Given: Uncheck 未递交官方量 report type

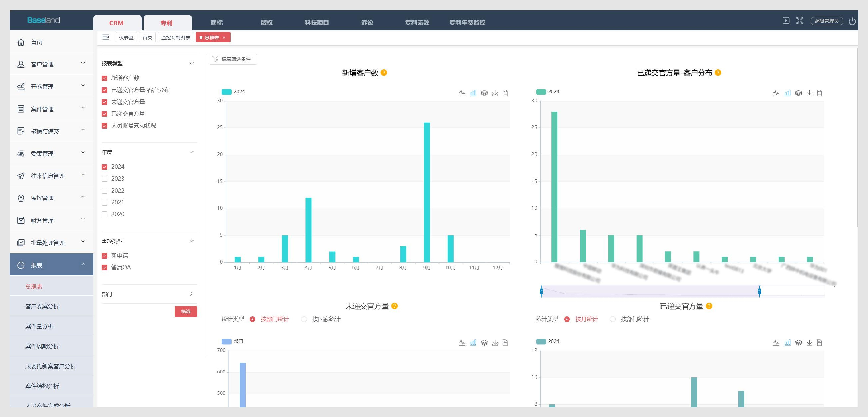Looking at the screenshot, I should [x=104, y=102].
